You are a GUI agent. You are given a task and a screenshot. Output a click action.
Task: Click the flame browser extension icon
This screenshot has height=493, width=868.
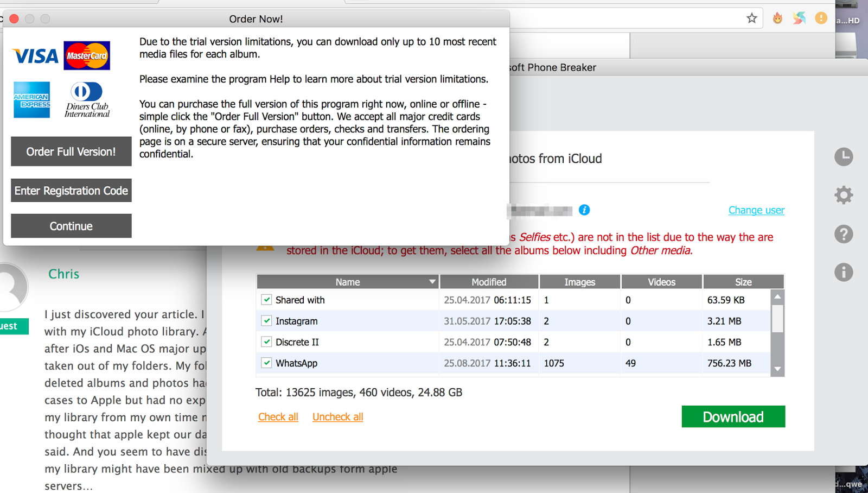(x=778, y=18)
